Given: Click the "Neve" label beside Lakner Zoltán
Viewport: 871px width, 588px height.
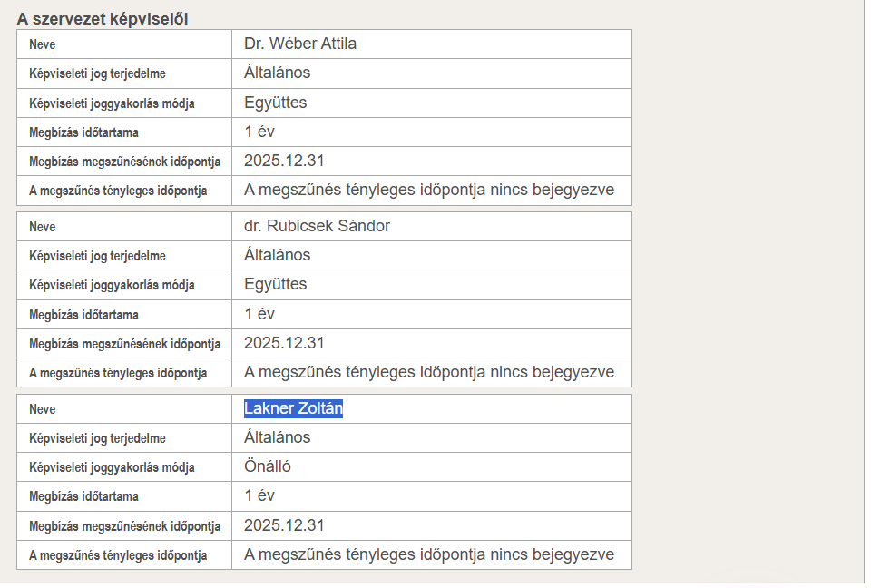Looking at the screenshot, I should [x=42, y=409].
